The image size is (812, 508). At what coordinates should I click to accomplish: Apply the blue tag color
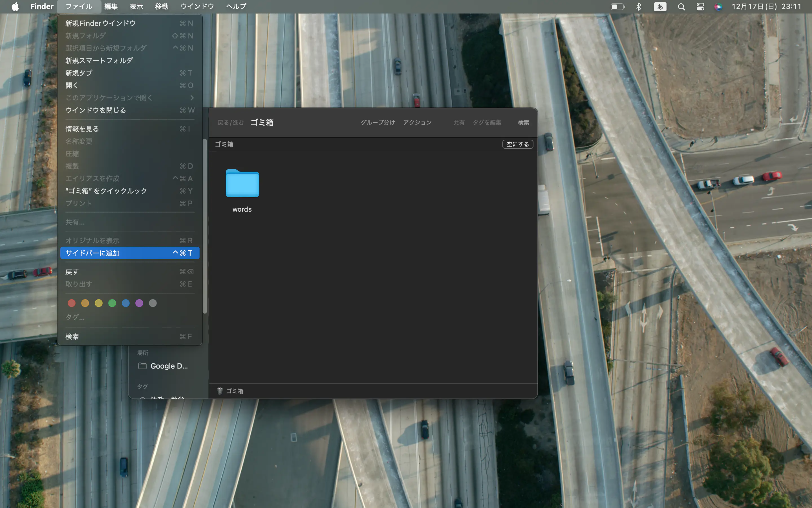(x=126, y=303)
